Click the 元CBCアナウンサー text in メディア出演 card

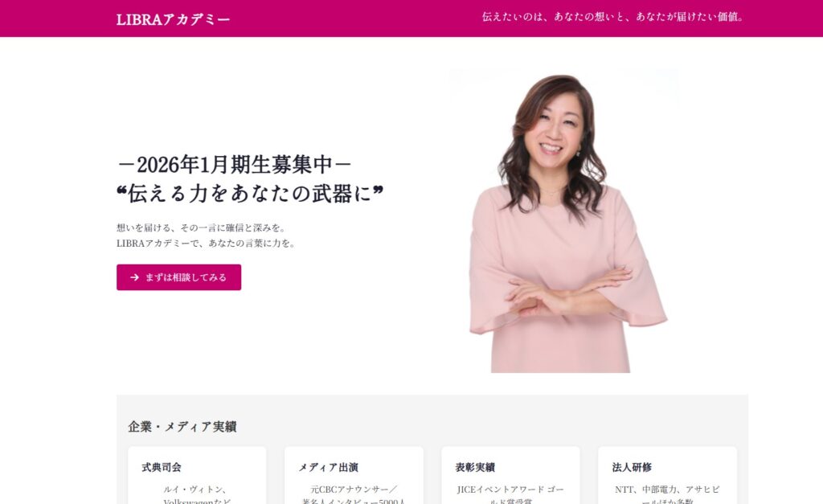pos(349,490)
